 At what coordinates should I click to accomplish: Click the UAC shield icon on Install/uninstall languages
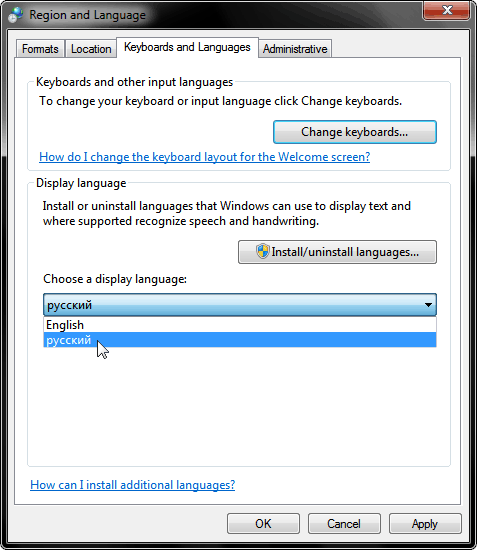pyautogui.click(x=262, y=251)
